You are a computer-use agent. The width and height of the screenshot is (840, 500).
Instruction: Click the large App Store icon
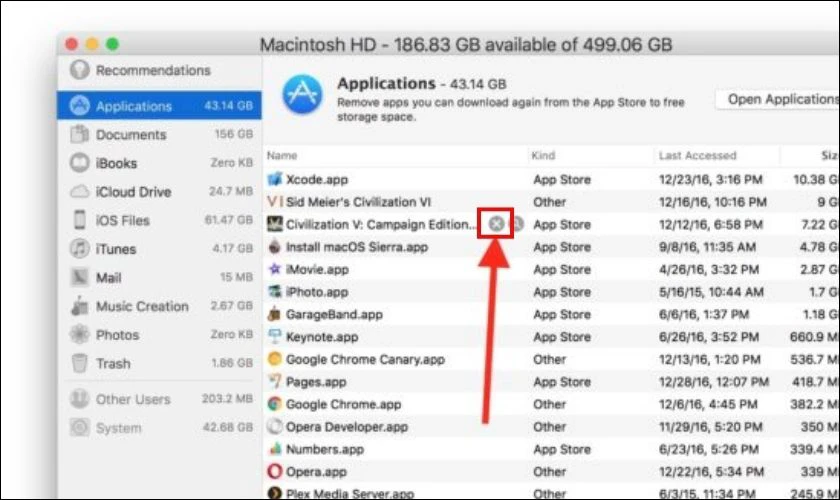click(303, 94)
